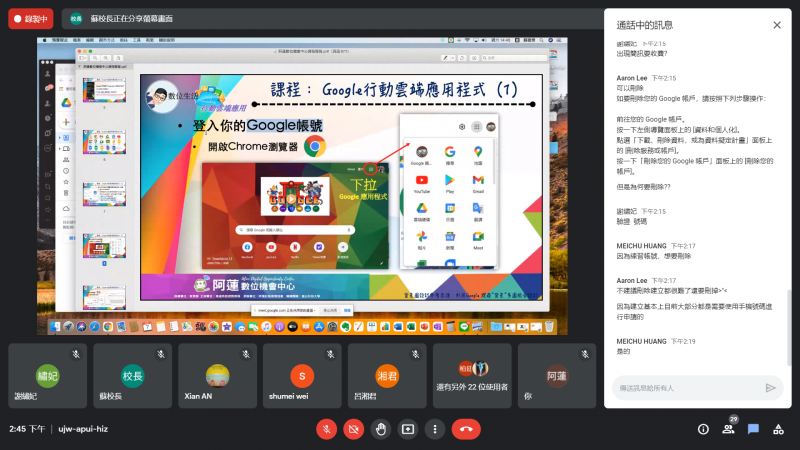Screen dimensions: 800x450
Task: Select the shumei wei participant tile
Action: (302, 376)
